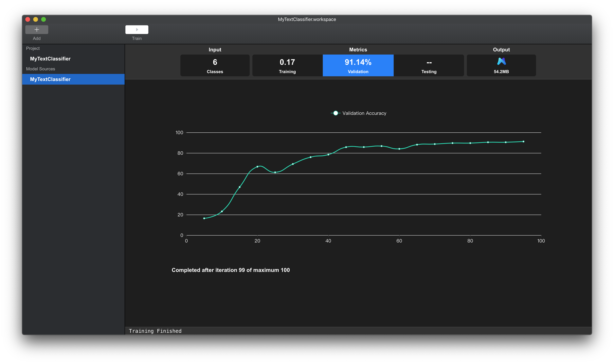Toggle the Validation Accuracy legend marker

pos(335,113)
